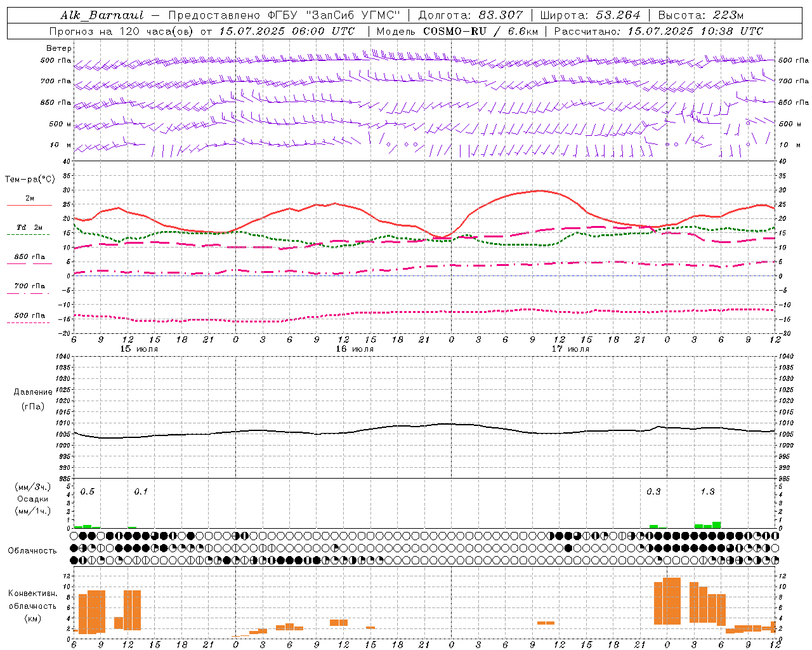Click the precipitation amount "0.3"

653,492
